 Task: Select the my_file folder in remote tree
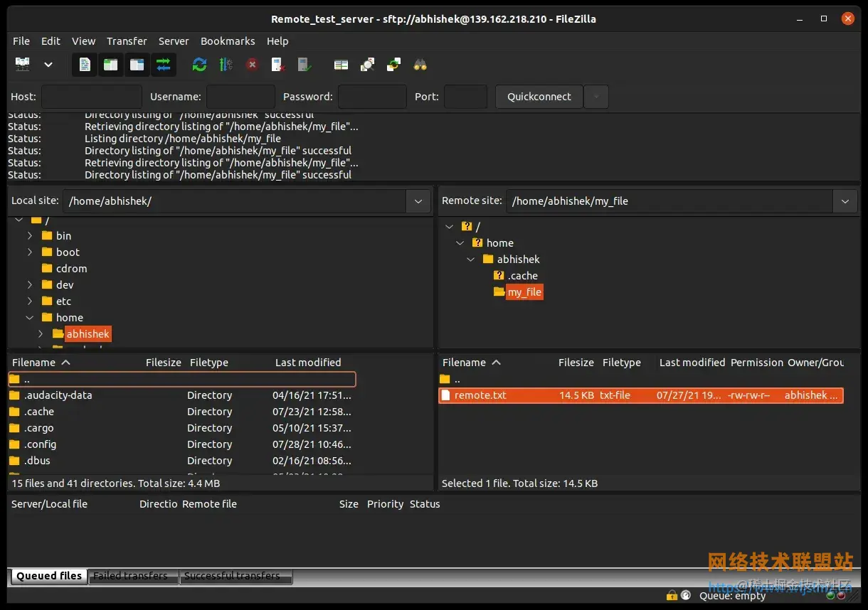524,292
